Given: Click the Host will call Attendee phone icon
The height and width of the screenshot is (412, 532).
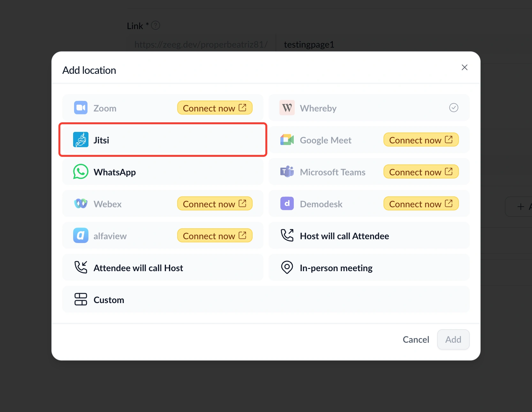Looking at the screenshot, I should [x=287, y=235].
